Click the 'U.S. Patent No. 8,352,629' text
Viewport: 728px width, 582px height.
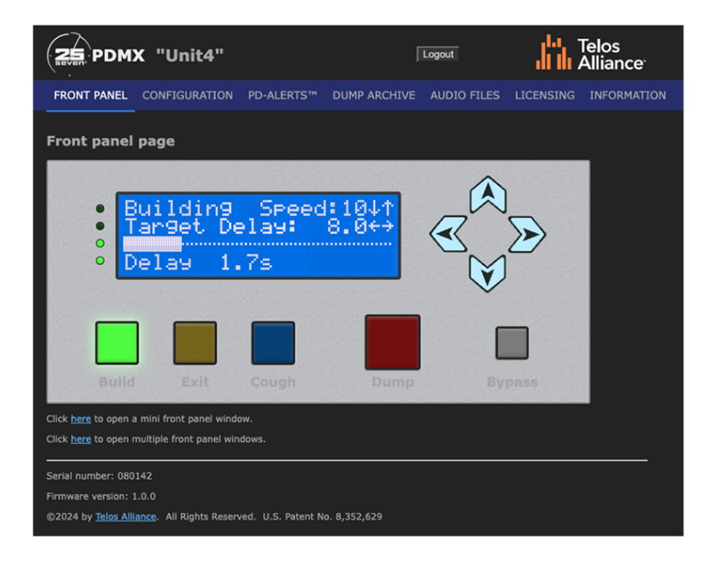[322, 517]
